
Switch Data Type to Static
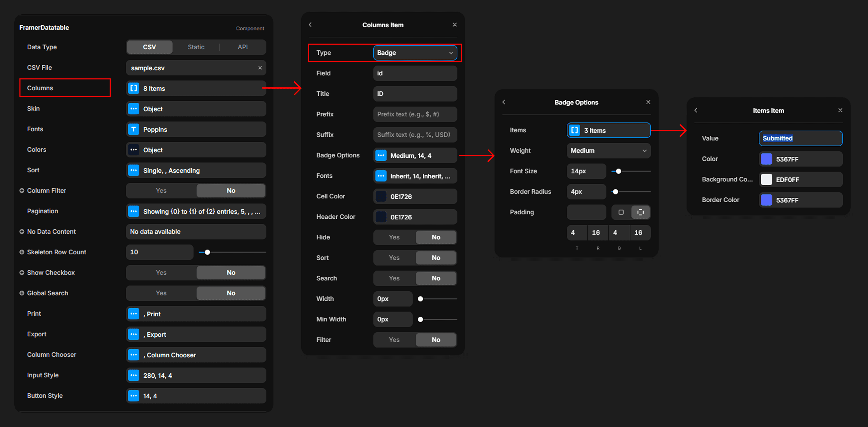coord(196,47)
